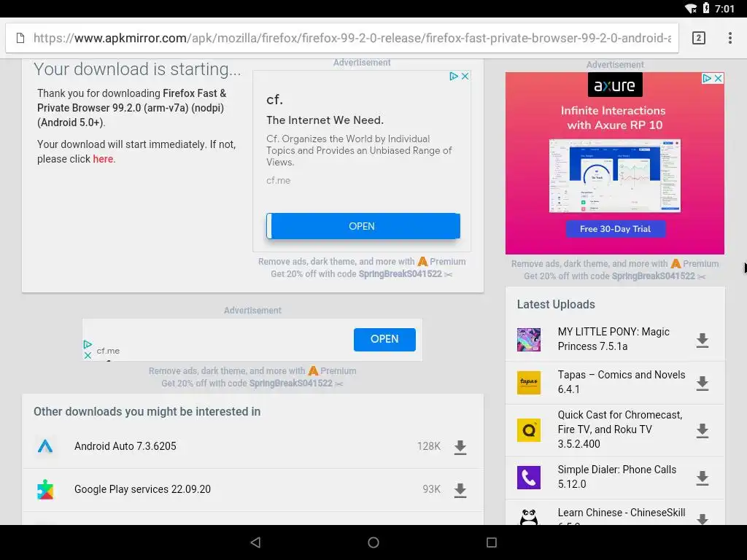
Task: Open the Chrome three-dot overflow menu
Action: tap(729, 38)
